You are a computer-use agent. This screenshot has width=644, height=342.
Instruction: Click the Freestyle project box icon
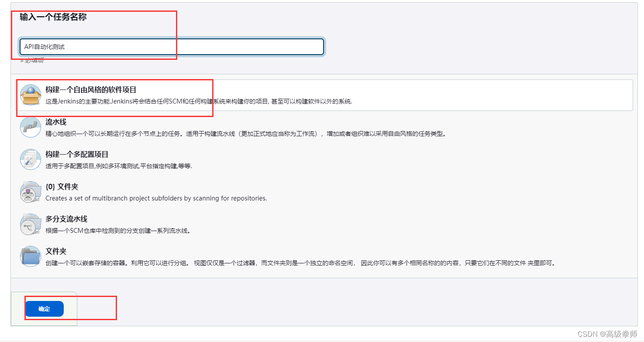(x=31, y=95)
